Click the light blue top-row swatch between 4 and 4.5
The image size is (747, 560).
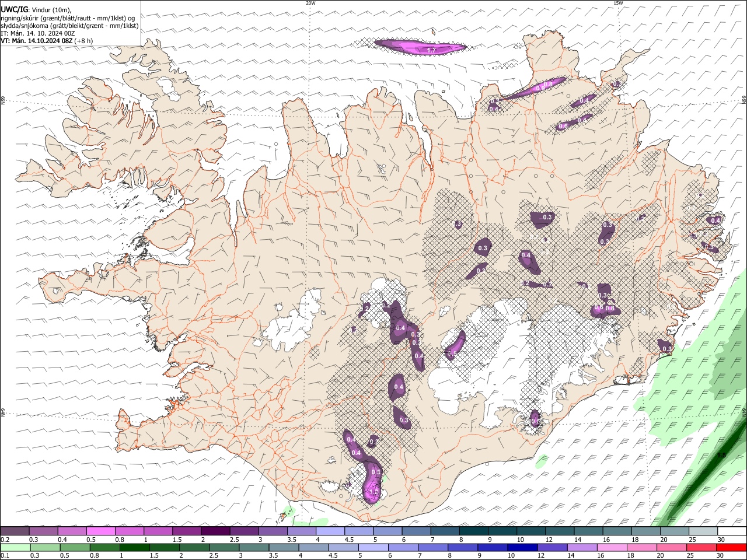[x=330, y=531]
